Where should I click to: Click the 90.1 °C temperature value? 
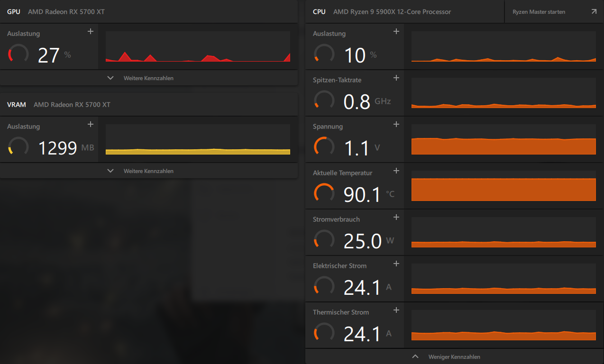click(369, 194)
